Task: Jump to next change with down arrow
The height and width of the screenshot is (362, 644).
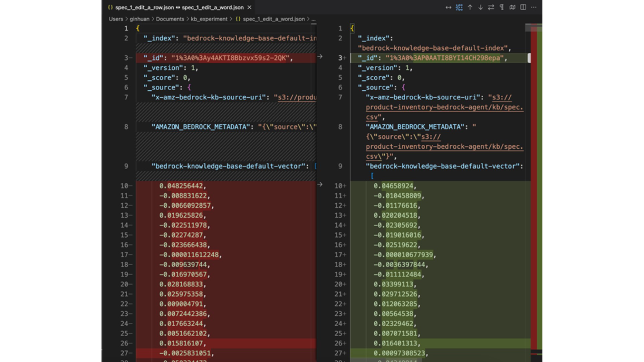Action: click(480, 7)
